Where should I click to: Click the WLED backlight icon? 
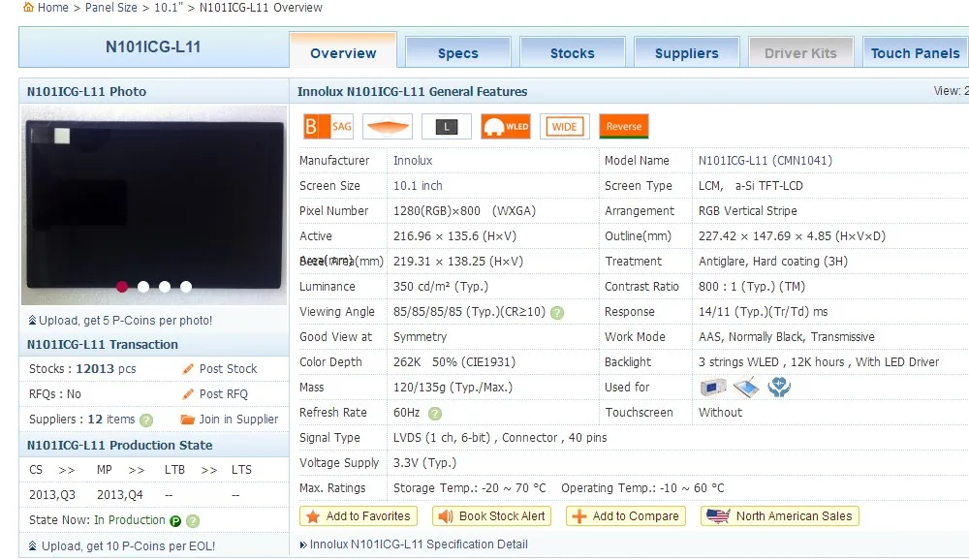click(x=506, y=127)
